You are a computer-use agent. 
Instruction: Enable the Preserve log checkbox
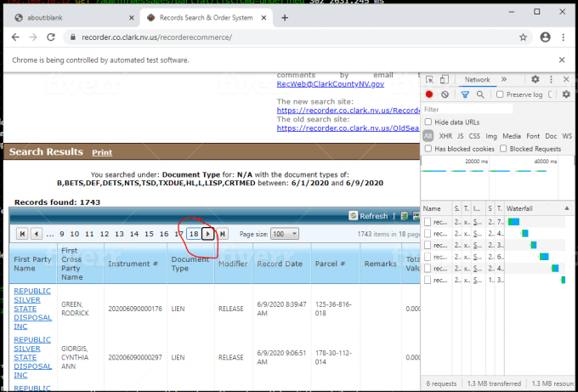click(501, 94)
